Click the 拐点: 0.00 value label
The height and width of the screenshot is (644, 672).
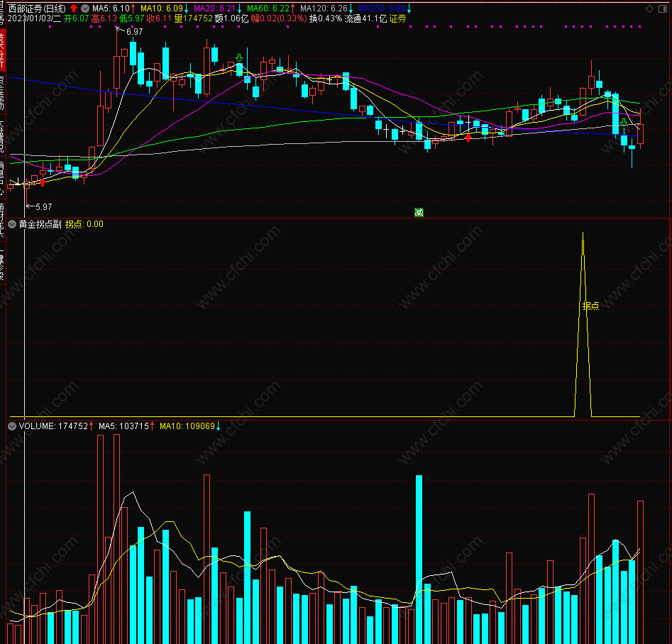(84, 224)
